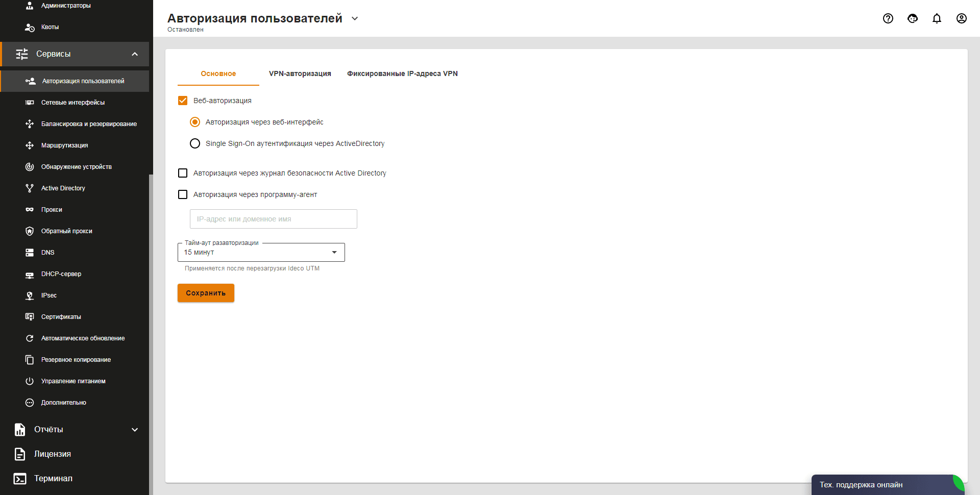Image resolution: width=980 pixels, height=495 pixels.
Task: Collapse the Сервисы section chevron
Action: [135, 54]
